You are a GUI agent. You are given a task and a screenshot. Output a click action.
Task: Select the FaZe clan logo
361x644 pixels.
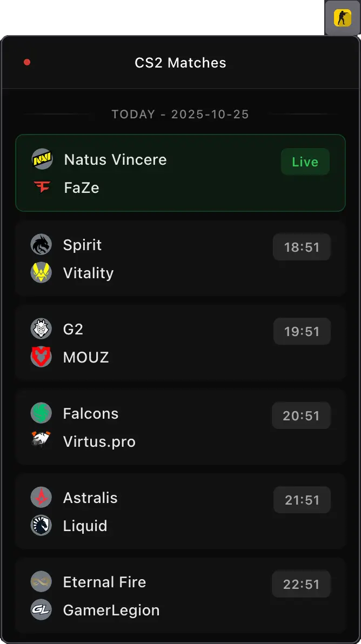coord(41,188)
